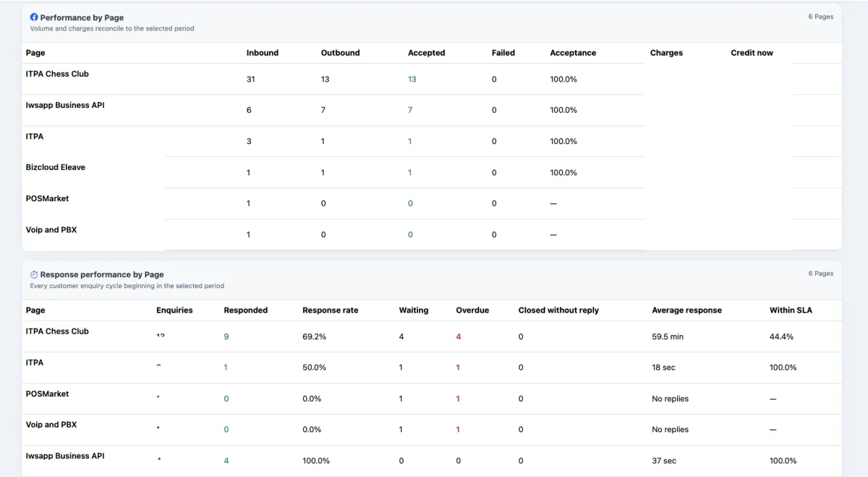Click "6 Pages" count in Response performance panel
The height and width of the screenshot is (477, 868).
tap(820, 274)
